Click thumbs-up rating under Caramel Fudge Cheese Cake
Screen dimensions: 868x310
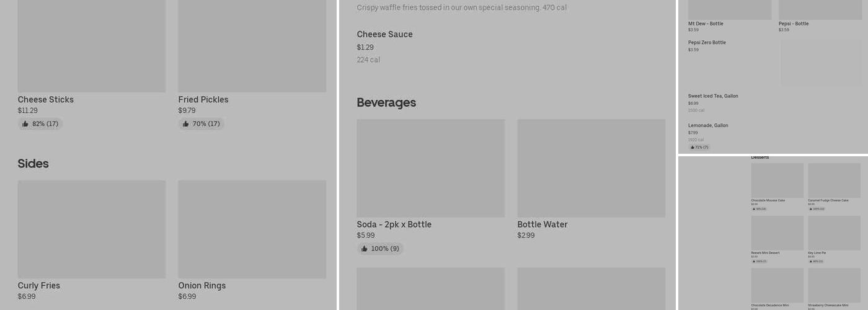pyautogui.click(x=817, y=209)
